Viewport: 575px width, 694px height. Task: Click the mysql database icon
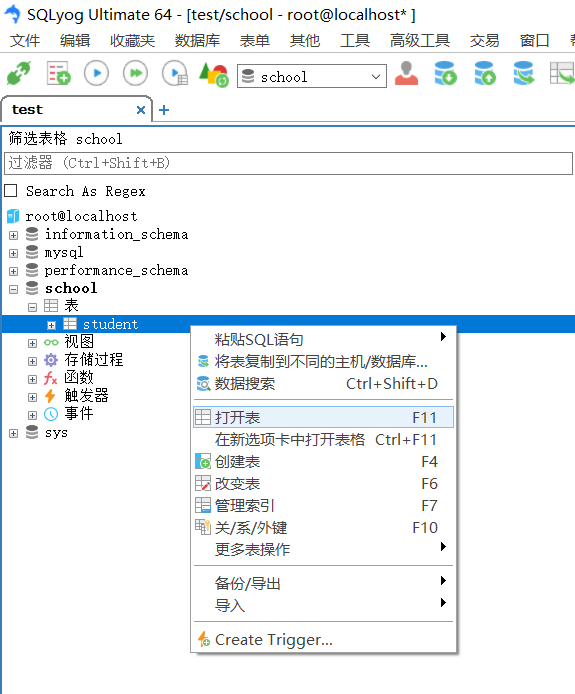point(32,252)
